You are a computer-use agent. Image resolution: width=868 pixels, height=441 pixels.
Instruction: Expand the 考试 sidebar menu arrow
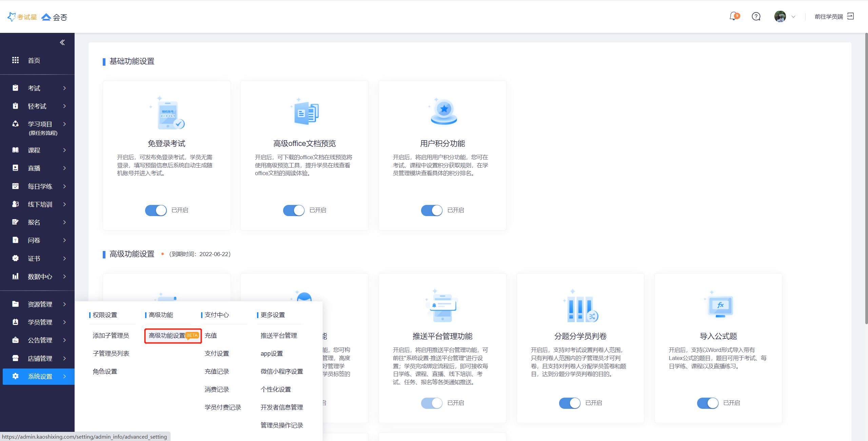tap(64, 88)
